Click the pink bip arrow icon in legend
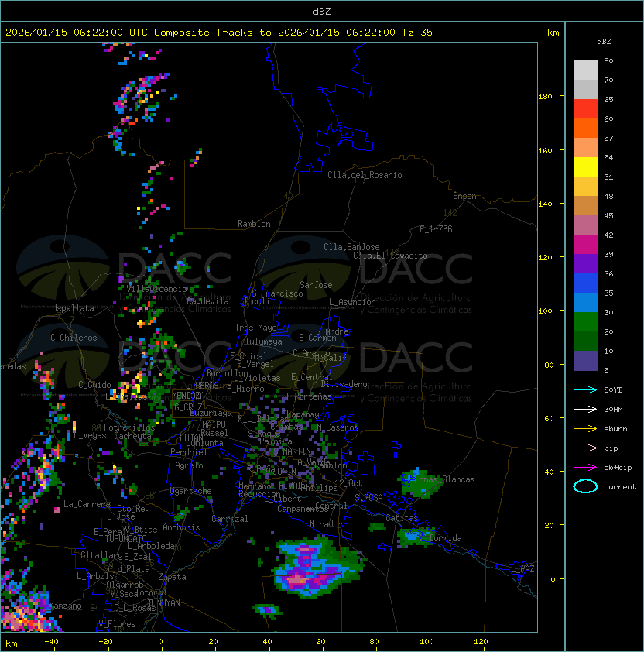The height and width of the screenshot is (652, 644). click(585, 448)
